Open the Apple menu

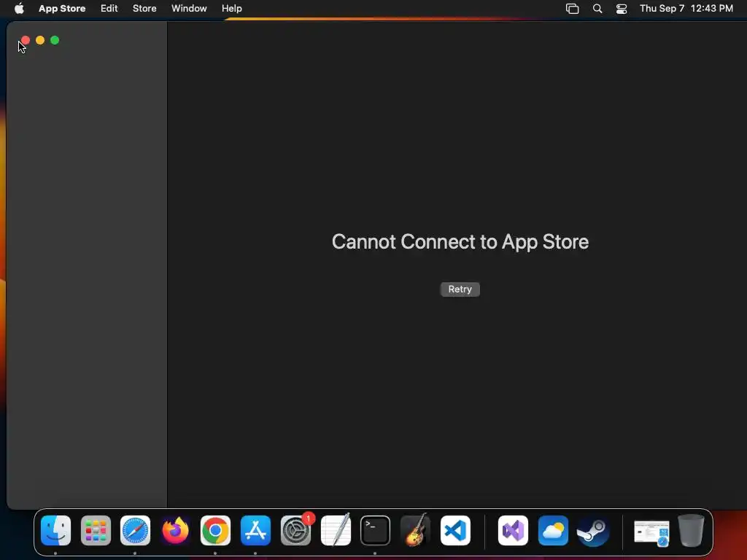pyautogui.click(x=19, y=8)
